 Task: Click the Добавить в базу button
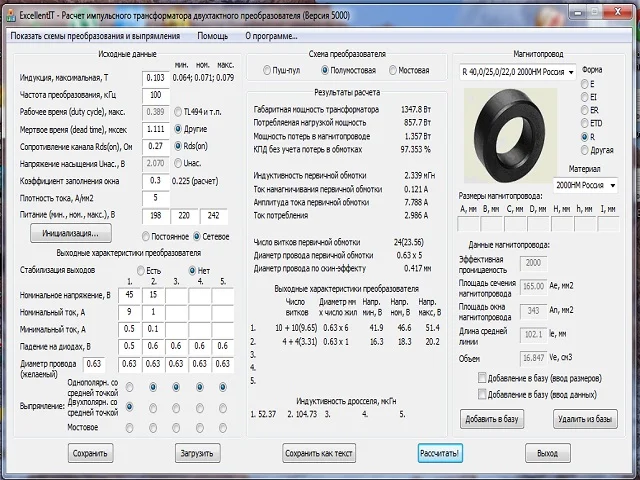[490, 419]
